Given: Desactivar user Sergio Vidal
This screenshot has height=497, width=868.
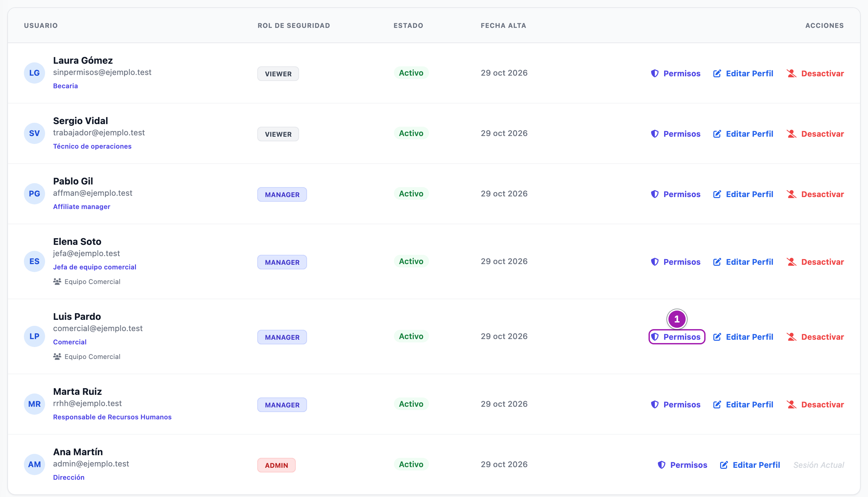Looking at the screenshot, I should [x=815, y=134].
